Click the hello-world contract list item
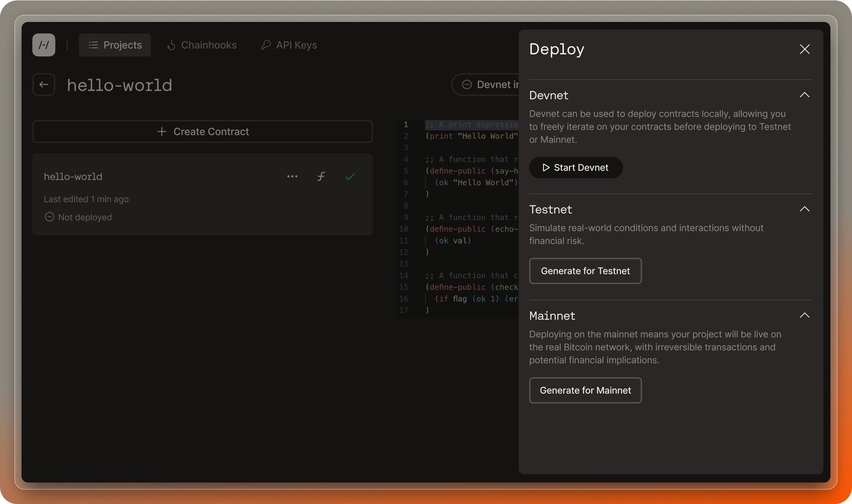The height and width of the screenshot is (504, 852). tap(202, 194)
